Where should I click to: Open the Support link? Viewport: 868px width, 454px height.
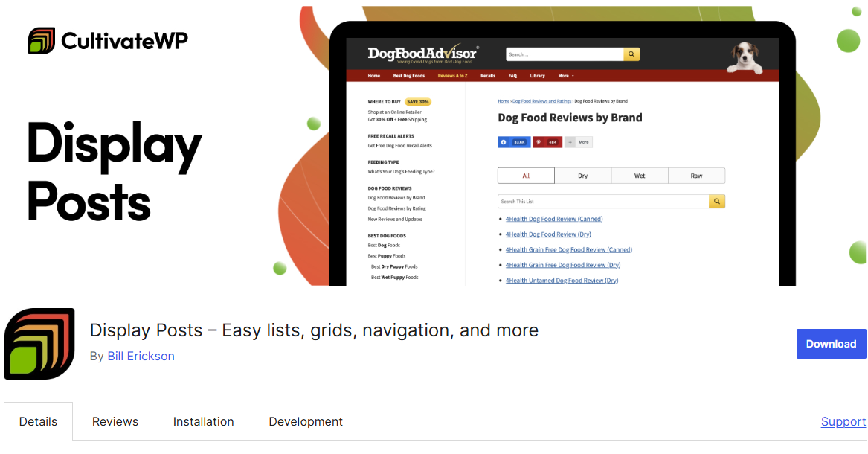pyautogui.click(x=843, y=421)
